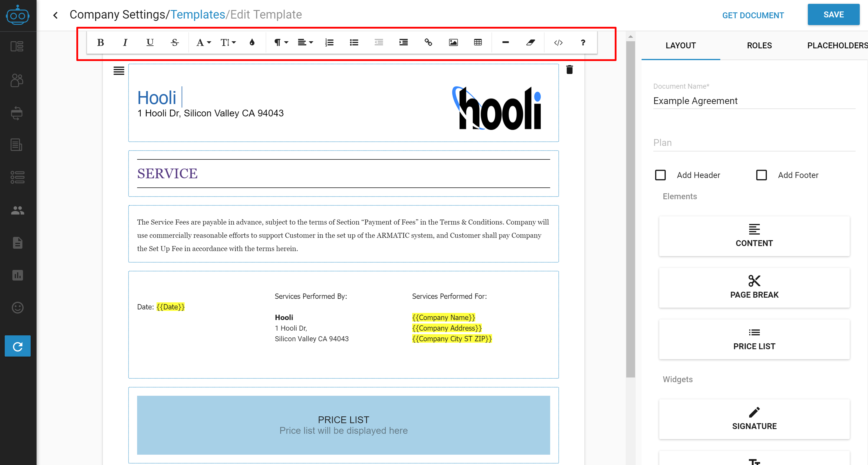Click the blue refresh sidebar button

coord(17,346)
